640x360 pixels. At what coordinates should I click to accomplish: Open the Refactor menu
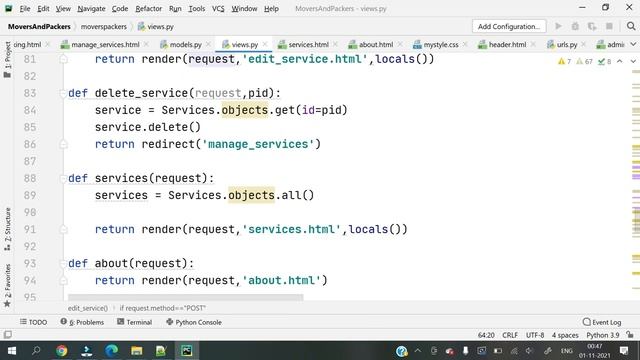coord(149,8)
